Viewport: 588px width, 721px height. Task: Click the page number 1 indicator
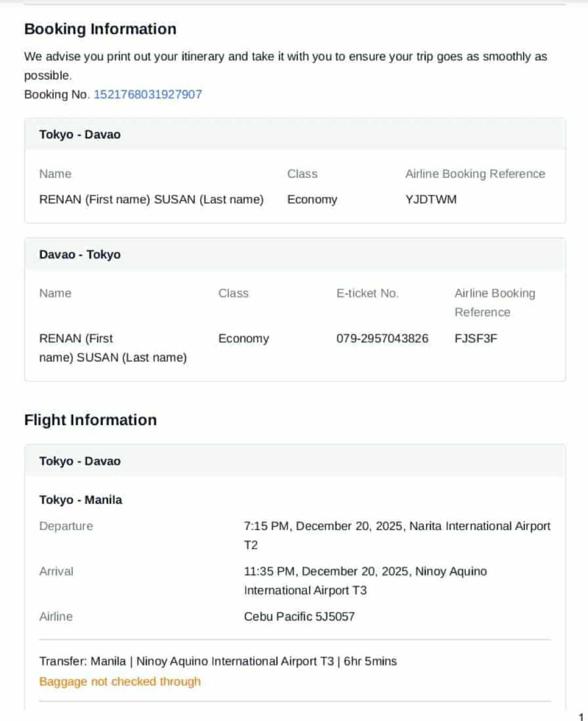tap(581, 717)
